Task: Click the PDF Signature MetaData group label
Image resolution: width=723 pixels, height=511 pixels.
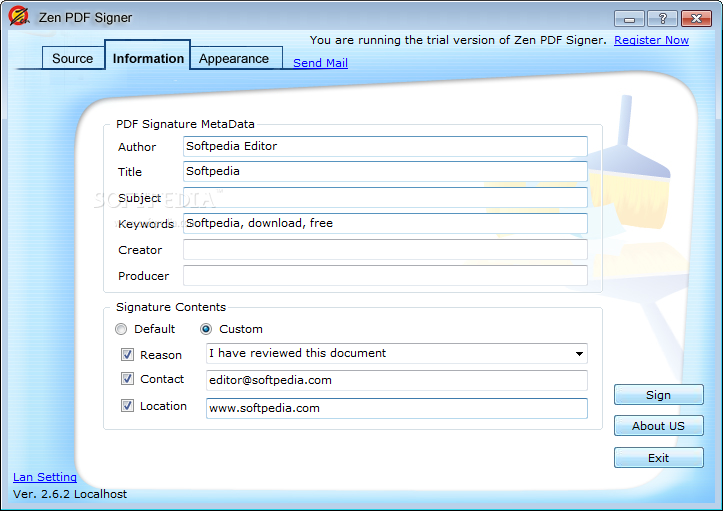Action: 185,124
